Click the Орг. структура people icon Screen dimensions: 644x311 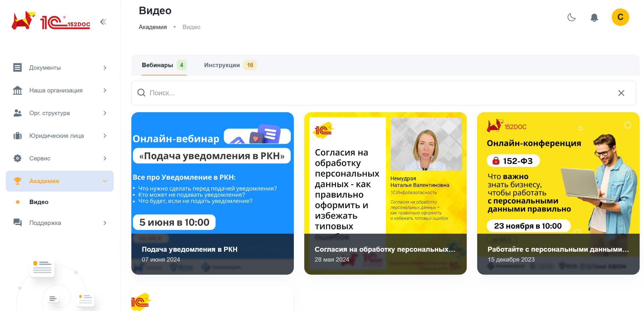click(17, 113)
